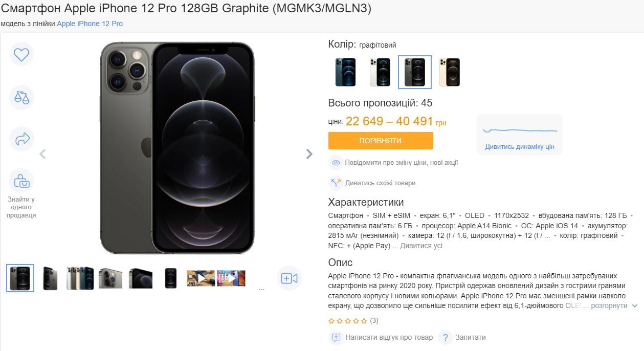The image size is (644, 351).
Task: Show next product image with right arrow
Action: tap(309, 154)
